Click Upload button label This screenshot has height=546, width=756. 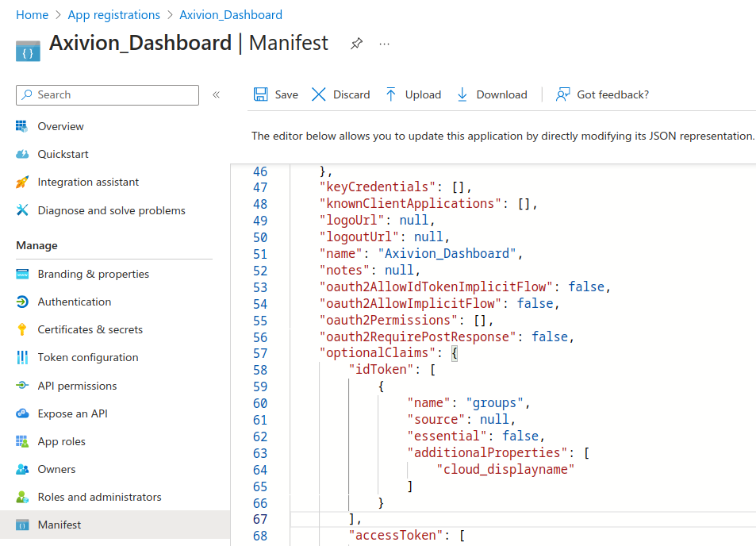pyautogui.click(x=423, y=94)
